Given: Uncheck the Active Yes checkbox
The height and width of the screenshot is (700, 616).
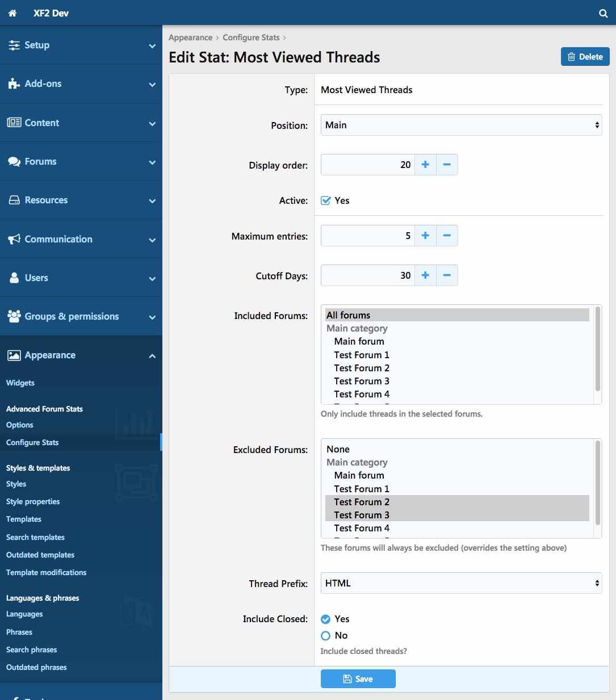Looking at the screenshot, I should point(326,200).
